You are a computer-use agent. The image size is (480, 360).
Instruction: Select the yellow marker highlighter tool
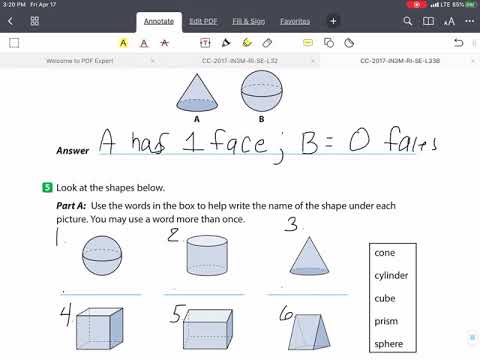(x=247, y=43)
